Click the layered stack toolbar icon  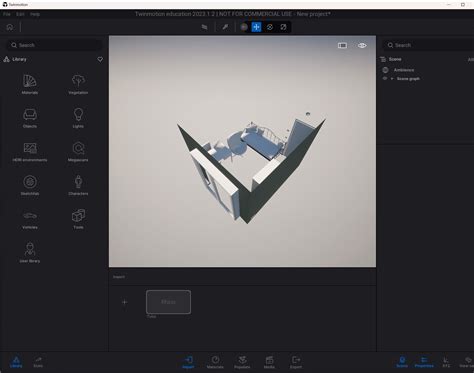pyautogui.click(x=204, y=27)
